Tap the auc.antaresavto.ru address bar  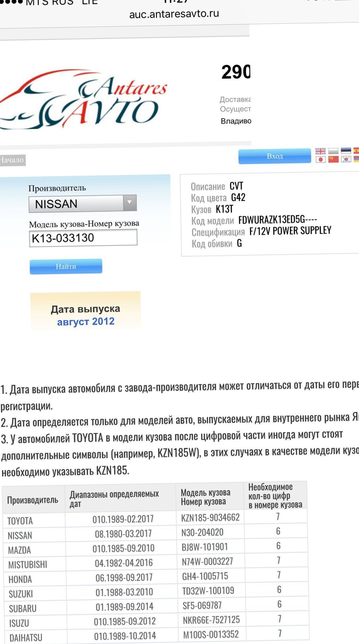174,14
